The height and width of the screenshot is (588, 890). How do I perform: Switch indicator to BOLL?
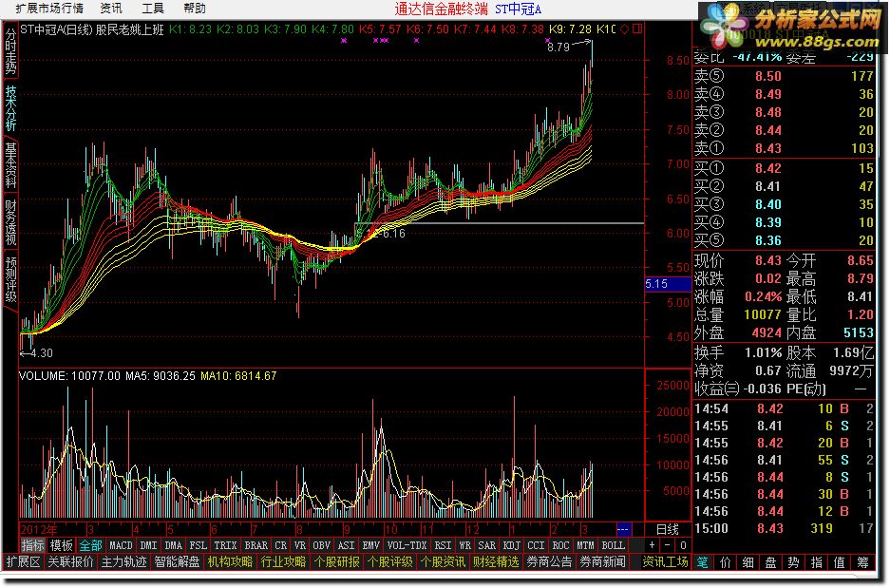(613, 545)
